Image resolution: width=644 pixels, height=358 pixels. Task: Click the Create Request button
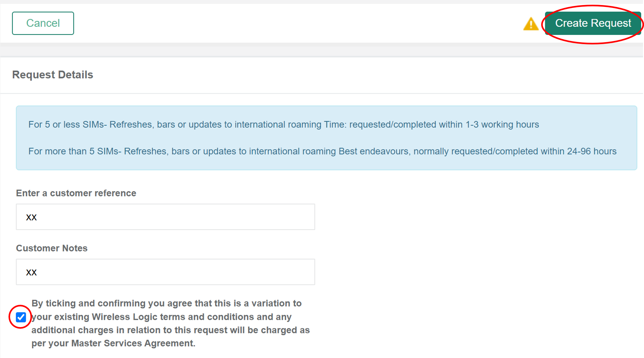click(x=593, y=23)
